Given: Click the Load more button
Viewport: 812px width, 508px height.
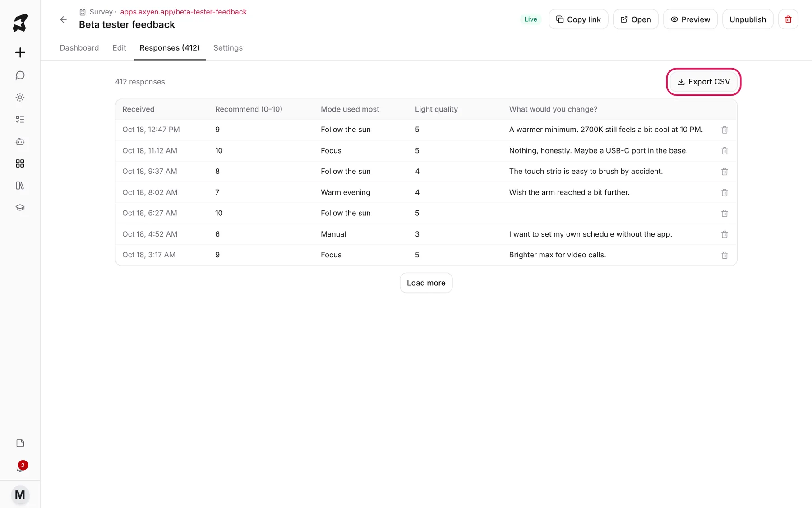Looking at the screenshot, I should [x=426, y=283].
